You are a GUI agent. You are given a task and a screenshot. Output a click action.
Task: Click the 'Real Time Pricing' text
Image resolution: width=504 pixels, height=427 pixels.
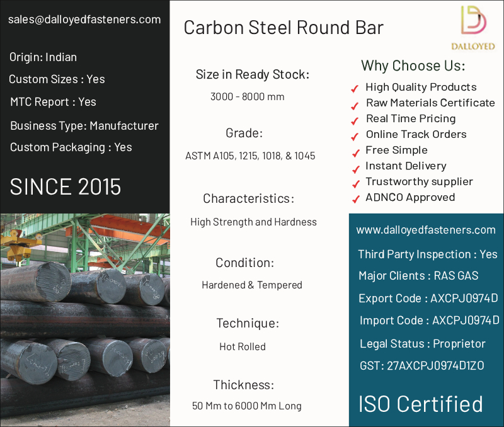[x=411, y=119]
